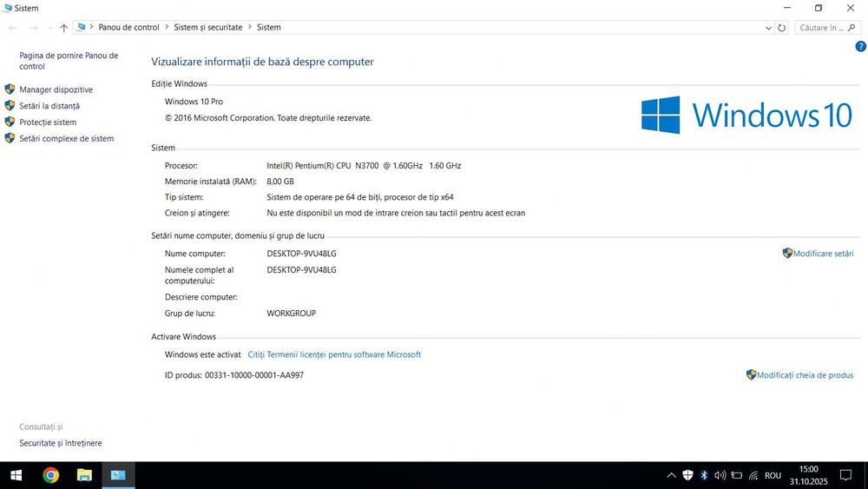
Task: Click 'Sistem de operare pe 64 de biți' text
Action: tap(324, 197)
